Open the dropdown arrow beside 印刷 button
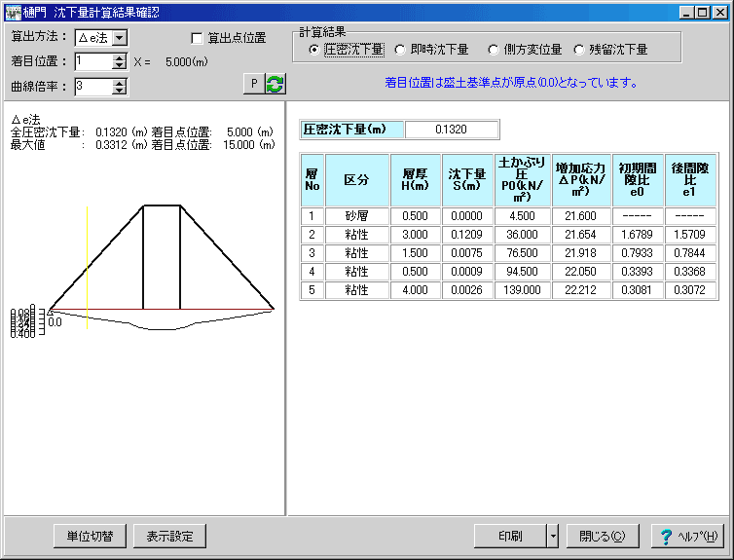This screenshot has width=734, height=560. click(x=553, y=536)
